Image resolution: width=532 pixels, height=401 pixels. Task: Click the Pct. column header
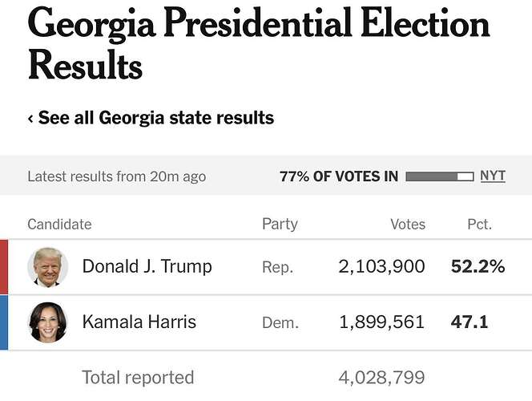coord(480,225)
